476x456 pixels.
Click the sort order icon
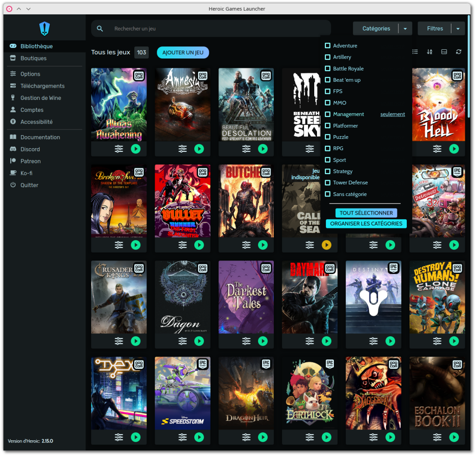(x=430, y=52)
